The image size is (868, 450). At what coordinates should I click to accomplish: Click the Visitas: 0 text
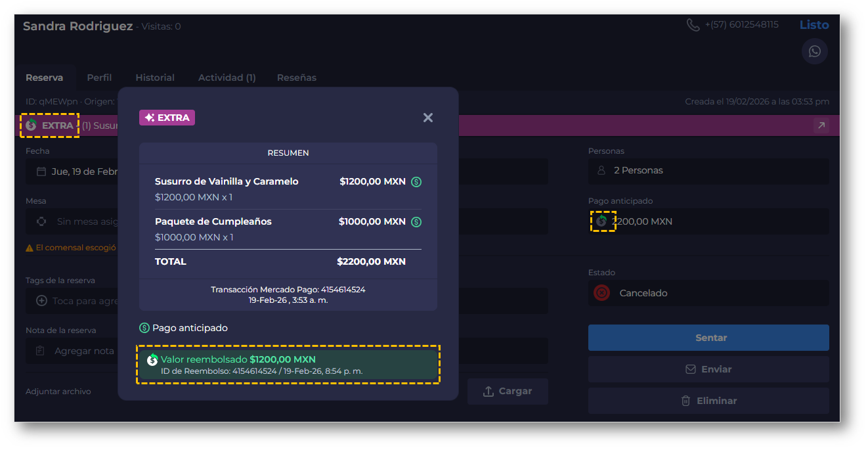pos(162,27)
